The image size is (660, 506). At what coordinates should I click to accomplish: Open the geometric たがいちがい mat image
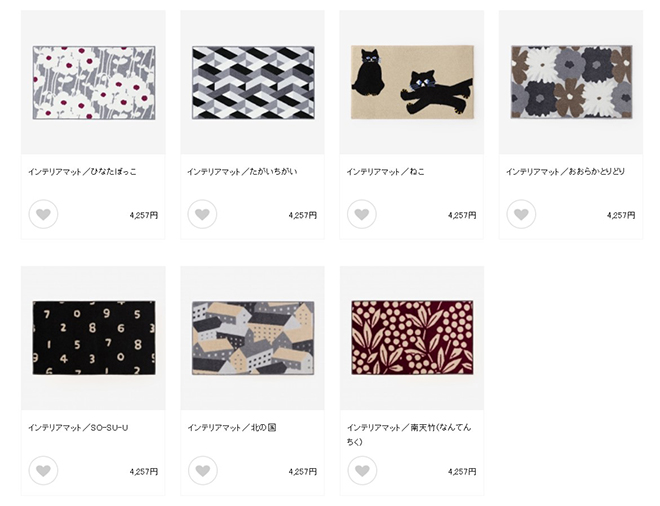pyautogui.click(x=253, y=83)
